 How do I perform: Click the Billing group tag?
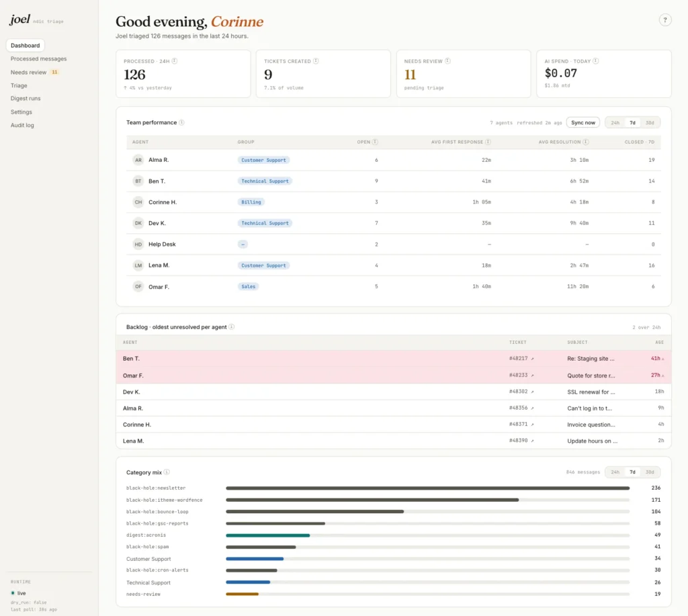[x=251, y=202]
